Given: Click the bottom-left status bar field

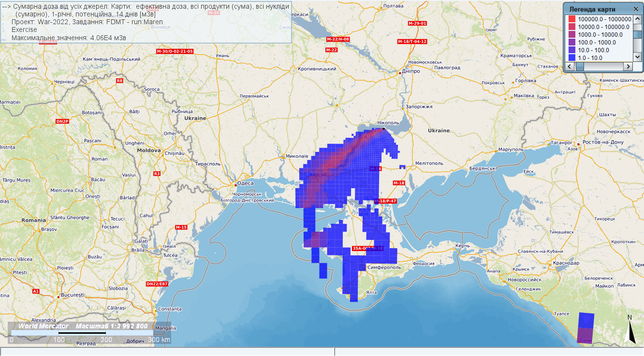Looking at the screenshot, I should (x=167, y=352).
